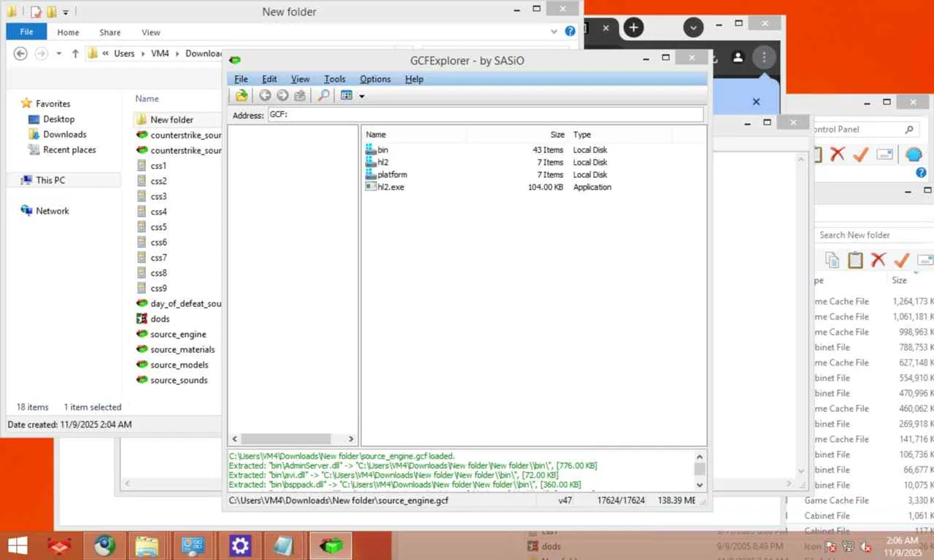Open the Chrome three-dot menu

[764, 57]
